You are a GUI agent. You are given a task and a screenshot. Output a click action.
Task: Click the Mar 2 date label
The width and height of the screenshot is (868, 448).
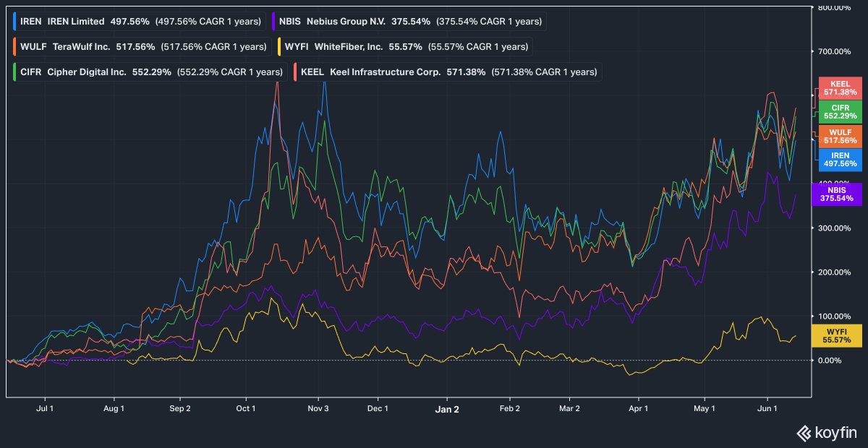coord(570,408)
